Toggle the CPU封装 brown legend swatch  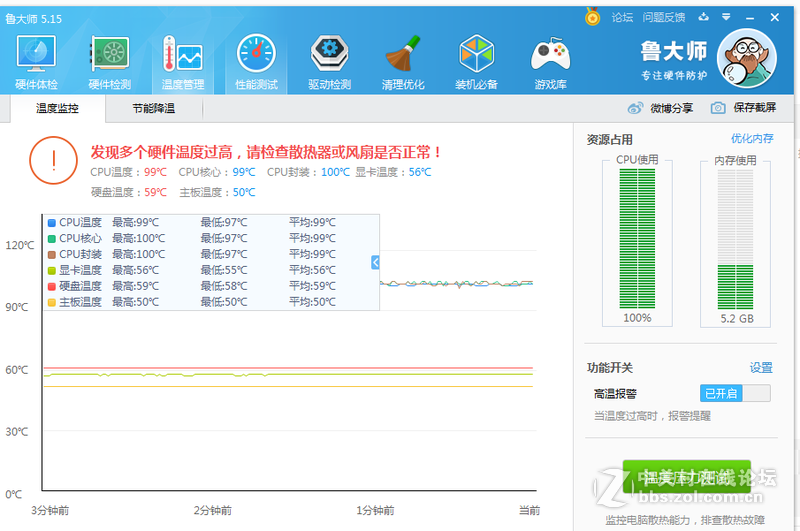[52, 255]
